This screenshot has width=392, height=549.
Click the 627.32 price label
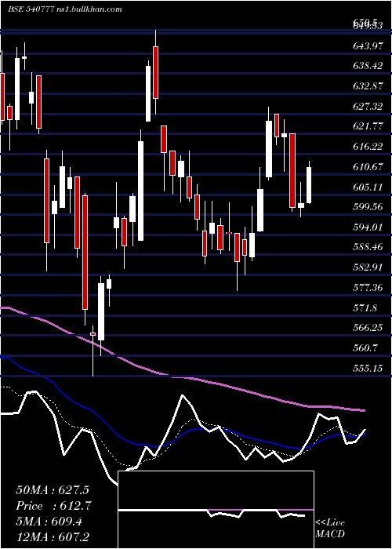point(368,106)
